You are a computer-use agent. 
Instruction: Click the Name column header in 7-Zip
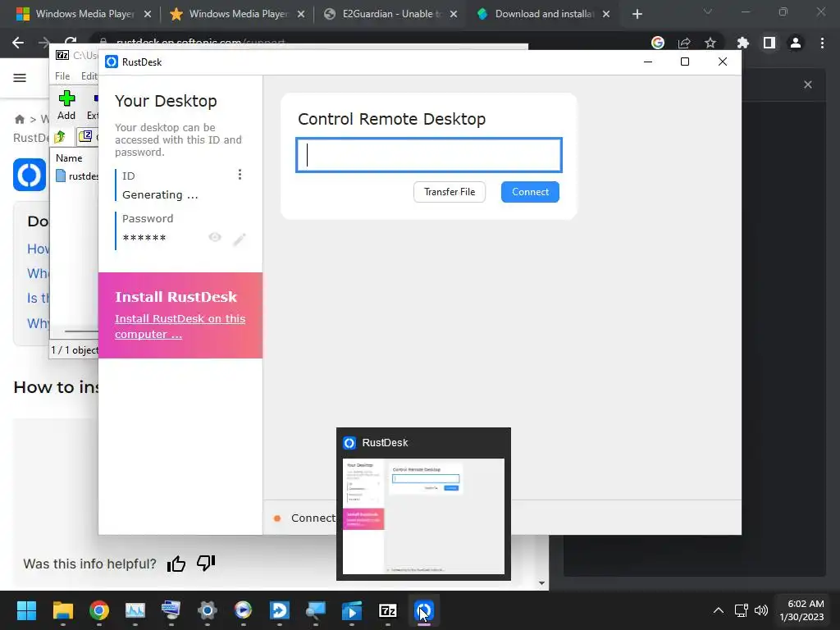[x=69, y=158]
